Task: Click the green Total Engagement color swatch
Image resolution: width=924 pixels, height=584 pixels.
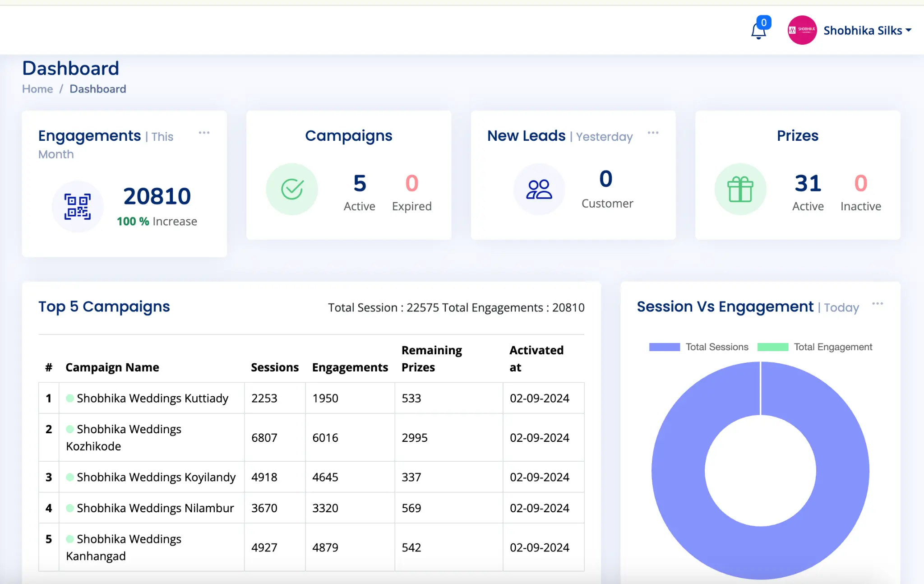Action: [772, 347]
